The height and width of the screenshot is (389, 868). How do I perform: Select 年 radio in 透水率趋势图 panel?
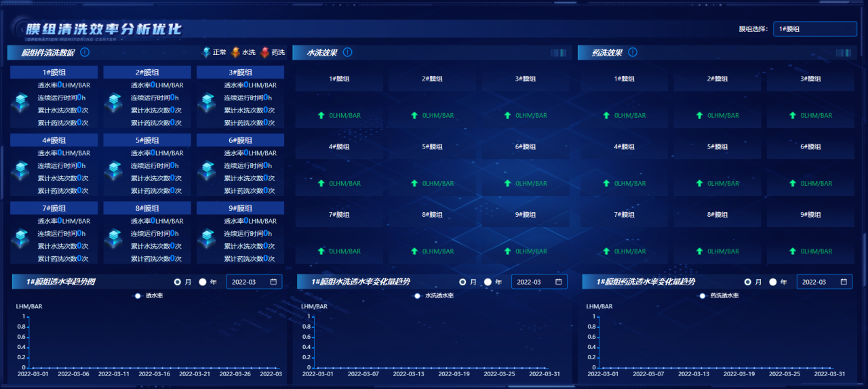coord(203,282)
